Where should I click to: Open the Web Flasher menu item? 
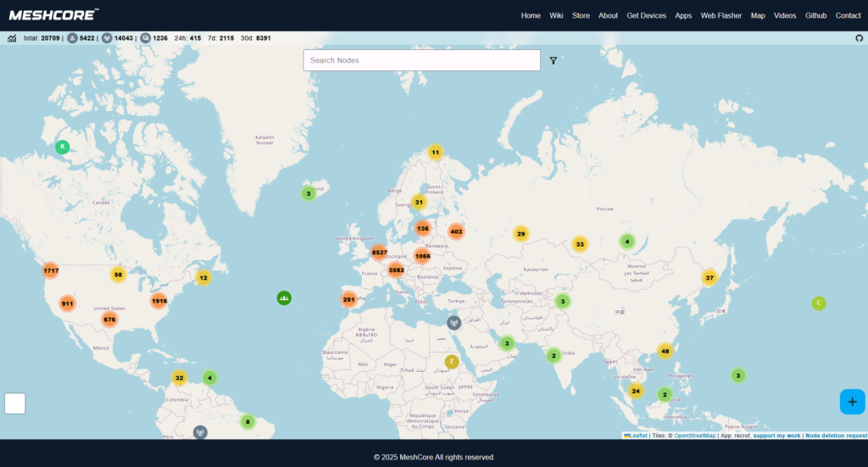click(721, 15)
